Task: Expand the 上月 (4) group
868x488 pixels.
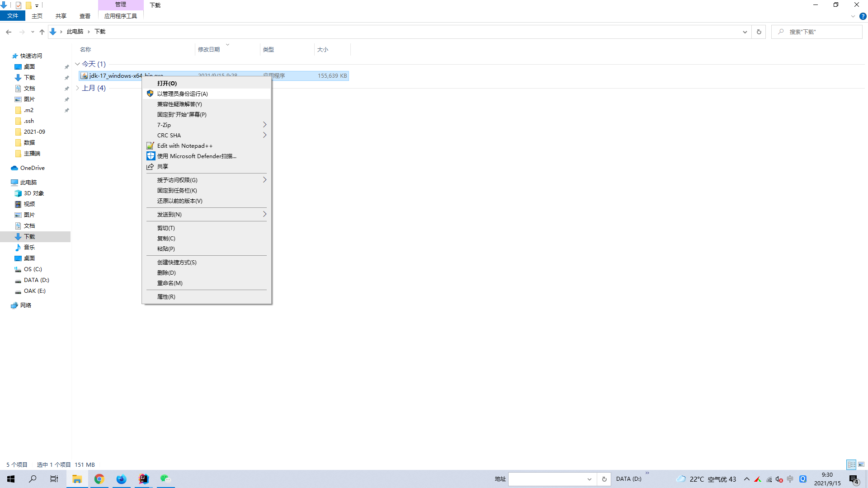Action: coord(77,88)
